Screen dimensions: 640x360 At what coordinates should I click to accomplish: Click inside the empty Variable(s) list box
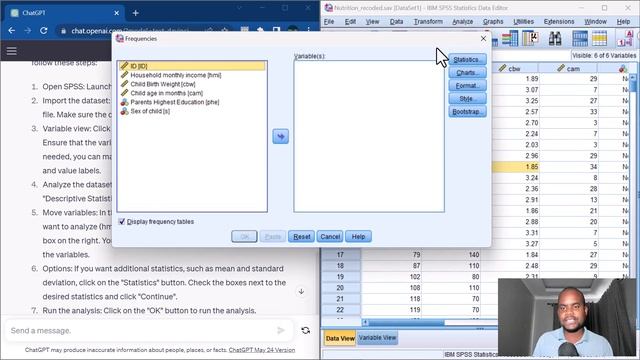[369, 136]
